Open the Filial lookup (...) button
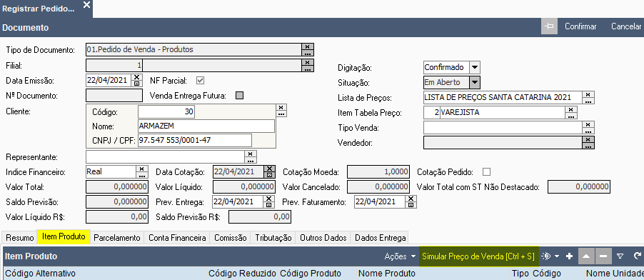 tap(308, 69)
